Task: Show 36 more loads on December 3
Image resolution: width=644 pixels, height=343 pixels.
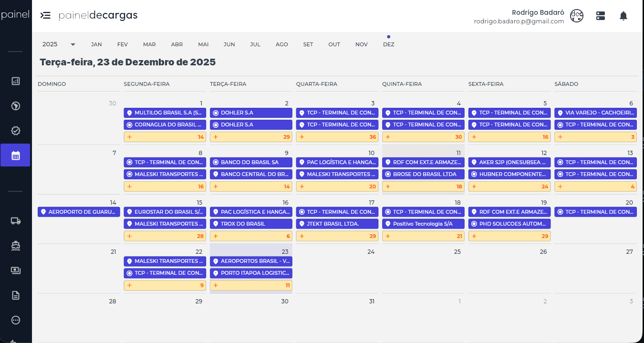Action: 337,137
